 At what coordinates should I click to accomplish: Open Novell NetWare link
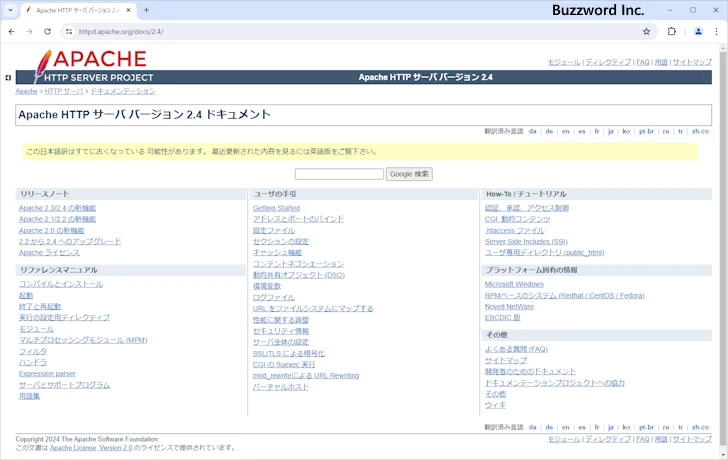509,306
